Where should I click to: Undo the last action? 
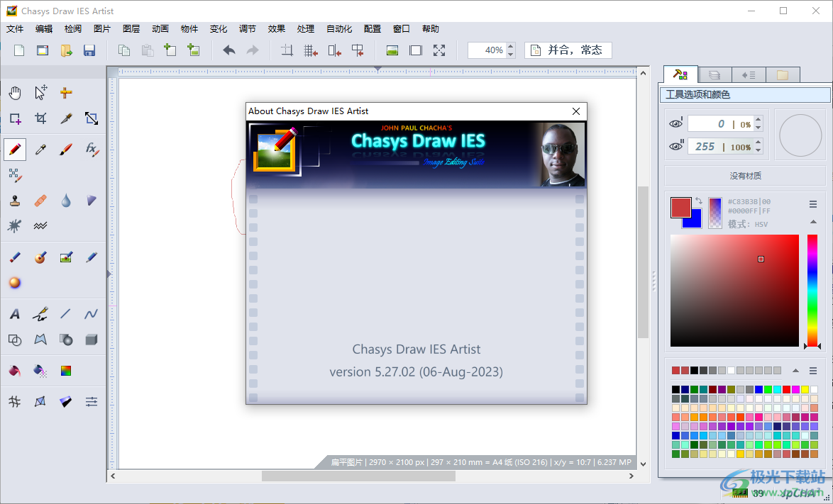tap(229, 50)
